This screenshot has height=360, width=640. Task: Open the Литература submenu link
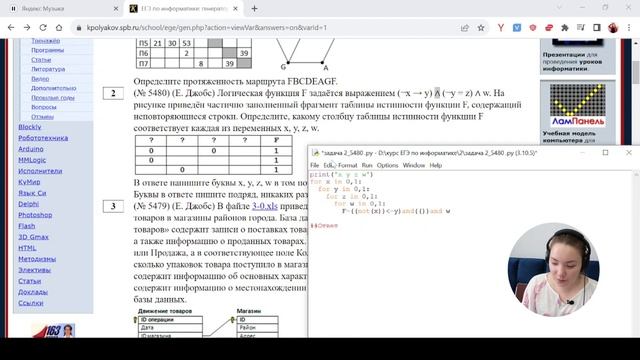(x=48, y=69)
